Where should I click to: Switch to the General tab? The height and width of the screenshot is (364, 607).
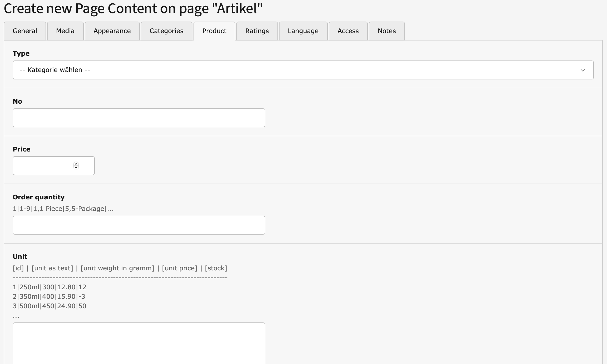(x=25, y=31)
